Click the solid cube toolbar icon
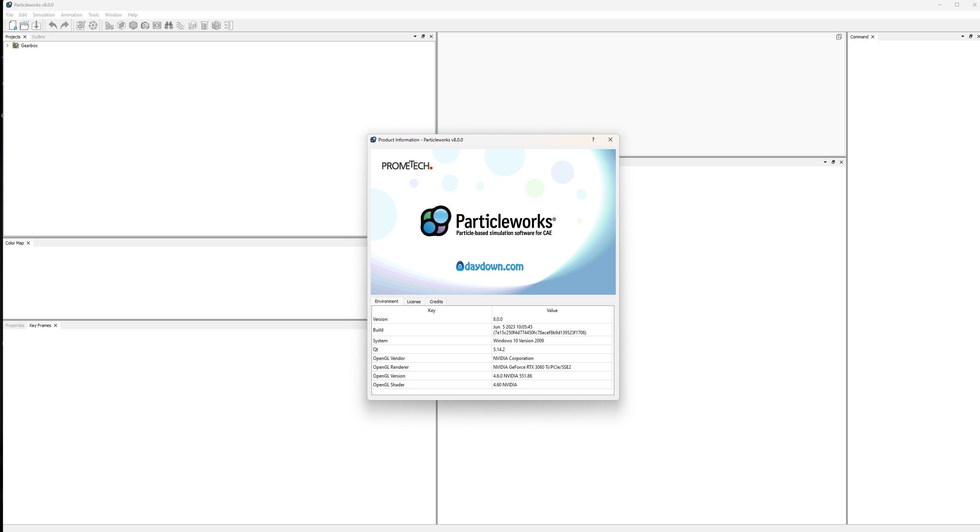Image resolution: width=980 pixels, height=532 pixels. coord(133,25)
